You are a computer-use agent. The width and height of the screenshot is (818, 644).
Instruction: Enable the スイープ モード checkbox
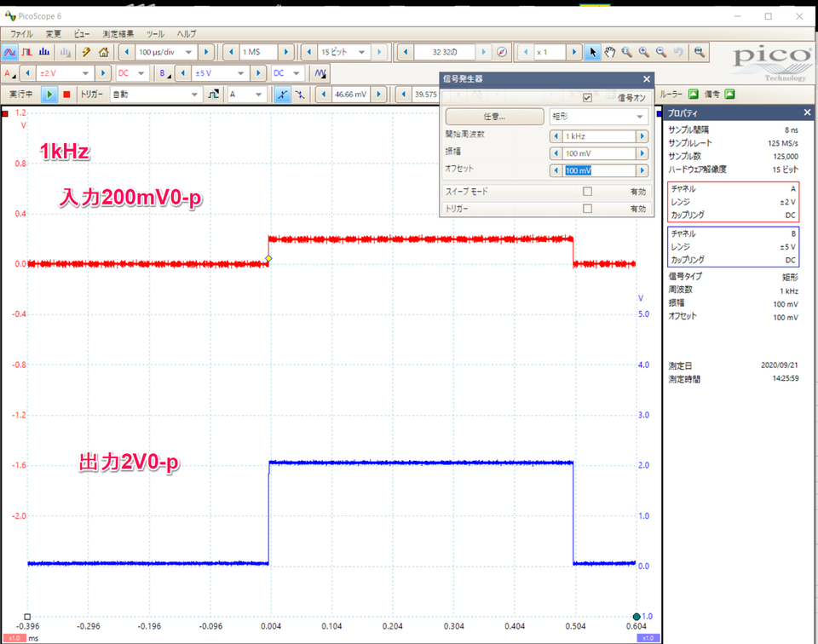tap(587, 192)
